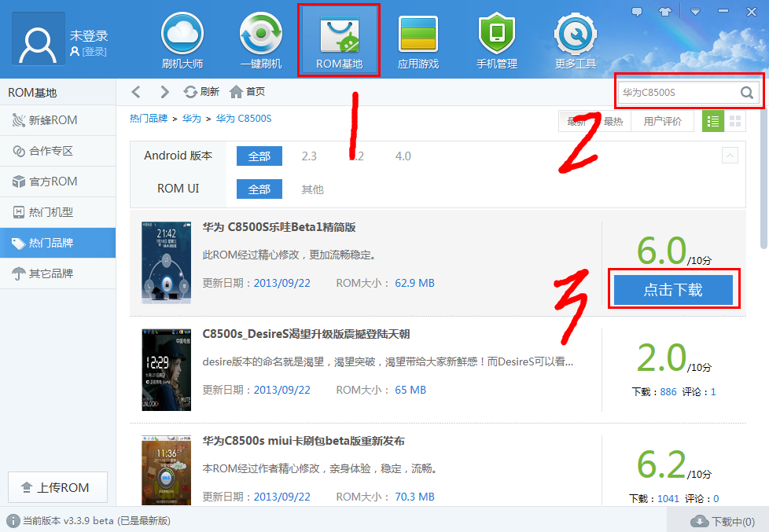Switch to the ROM基地 tab
Screen dimensions: 769x532
pos(339,41)
